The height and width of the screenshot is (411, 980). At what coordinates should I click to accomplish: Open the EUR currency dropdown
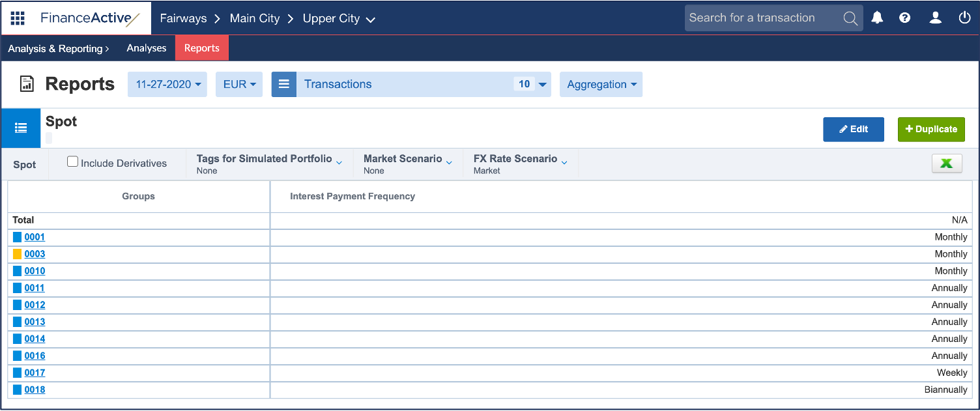pyautogui.click(x=239, y=85)
